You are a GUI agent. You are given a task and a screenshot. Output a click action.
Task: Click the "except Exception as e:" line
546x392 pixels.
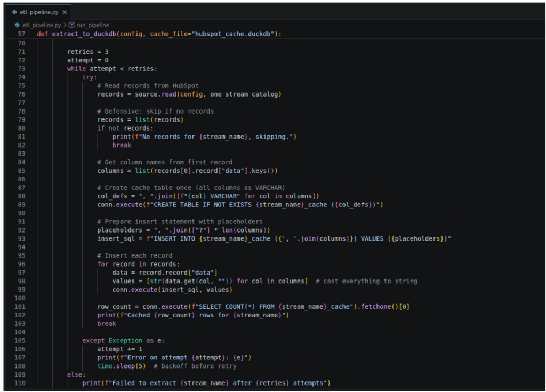pyautogui.click(x=123, y=340)
